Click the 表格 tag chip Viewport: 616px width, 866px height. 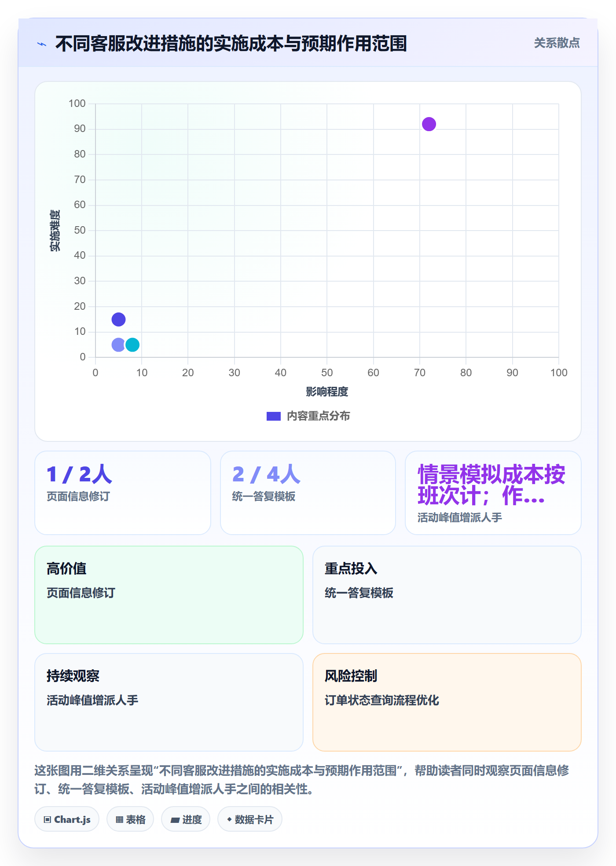pyautogui.click(x=130, y=819)
